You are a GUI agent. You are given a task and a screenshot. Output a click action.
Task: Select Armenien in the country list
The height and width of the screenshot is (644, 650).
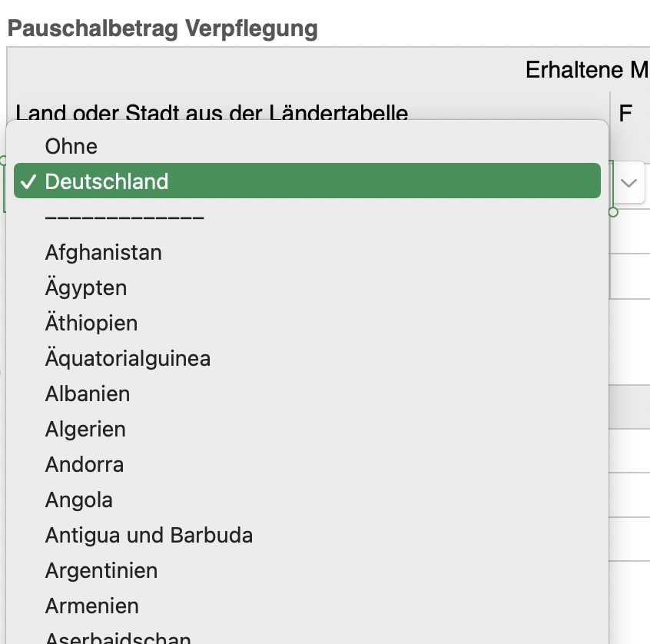(x=92, y=606)
